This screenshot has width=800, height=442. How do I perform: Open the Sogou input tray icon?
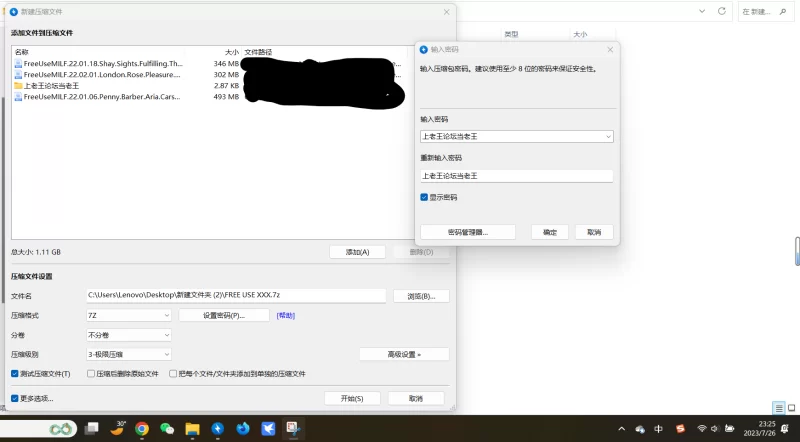680,429
